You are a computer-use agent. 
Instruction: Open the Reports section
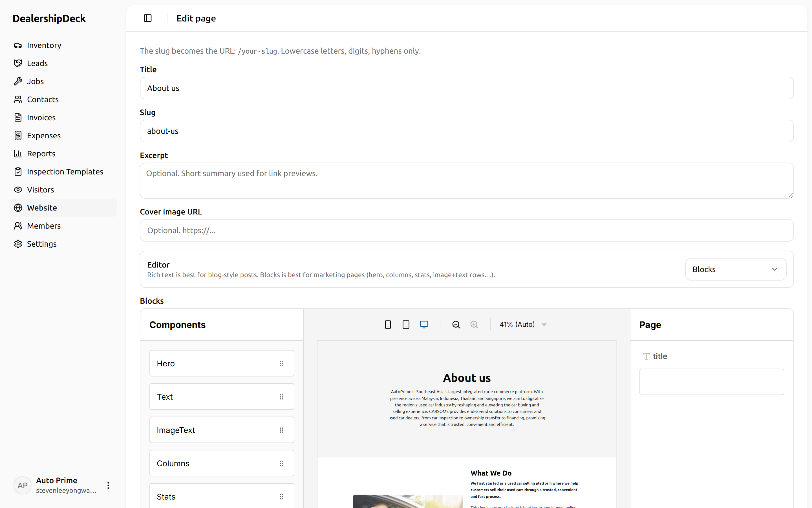(63, 154)
